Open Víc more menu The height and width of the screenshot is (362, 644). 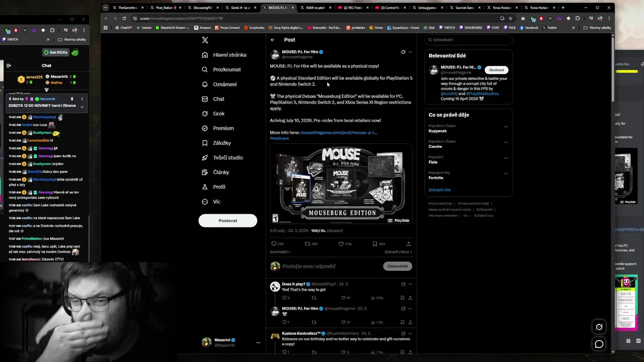pos(211,202)
